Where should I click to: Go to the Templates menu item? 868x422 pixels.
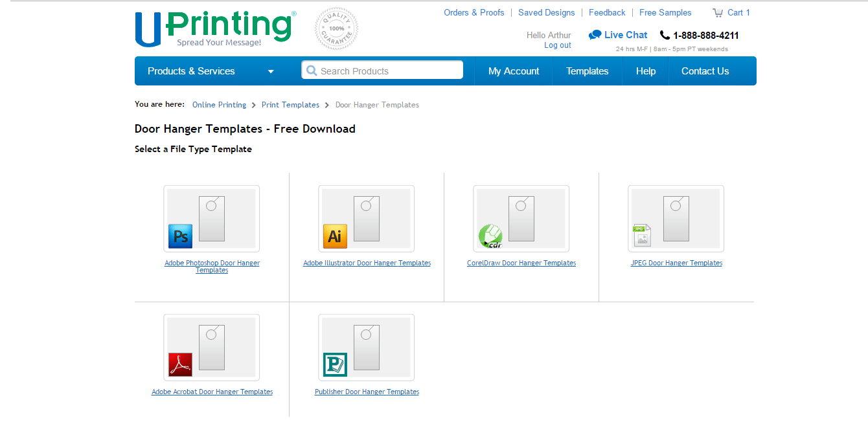click(x=588, y=71)
